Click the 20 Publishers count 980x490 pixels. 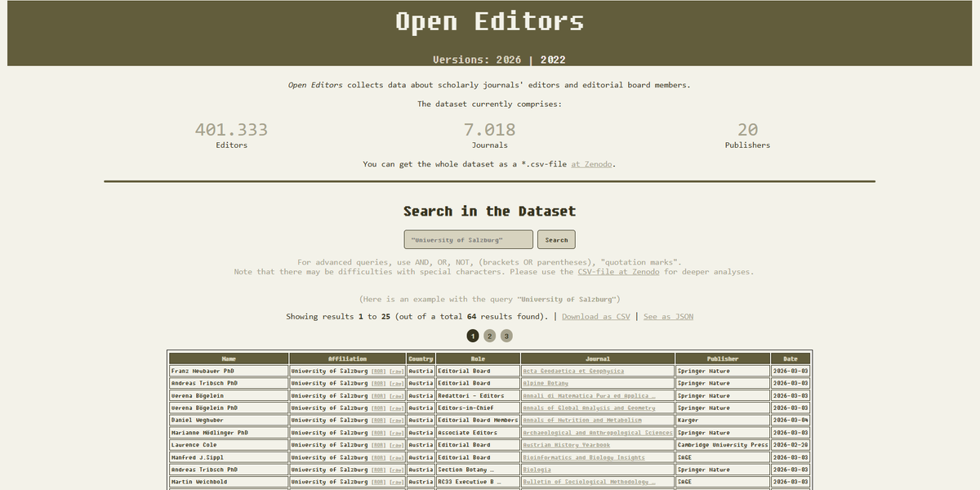747,129
